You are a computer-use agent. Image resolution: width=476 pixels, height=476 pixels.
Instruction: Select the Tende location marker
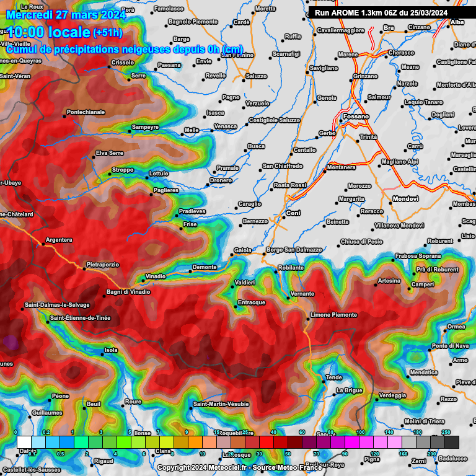[324, 381]
